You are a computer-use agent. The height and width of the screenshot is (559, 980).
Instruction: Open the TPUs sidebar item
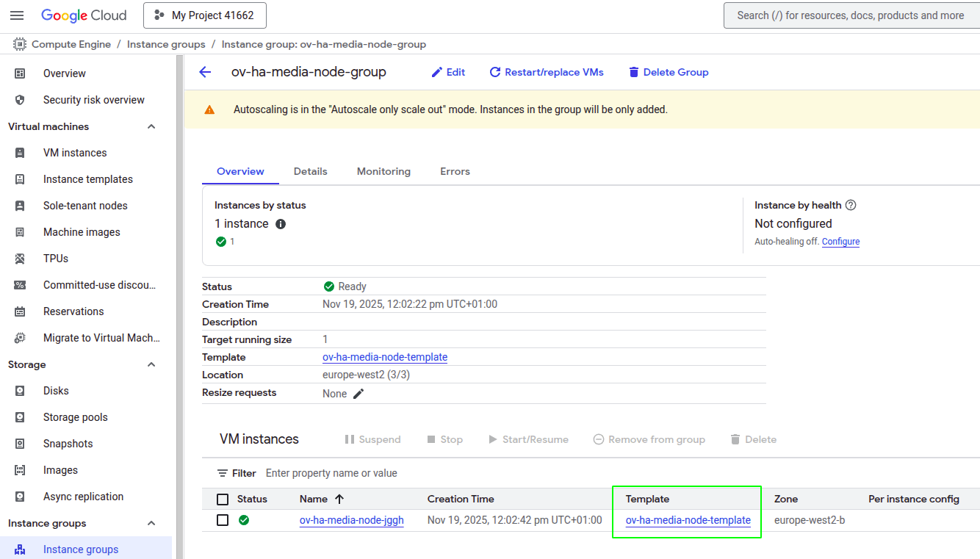pyautogui.click(x=56, y=259)
